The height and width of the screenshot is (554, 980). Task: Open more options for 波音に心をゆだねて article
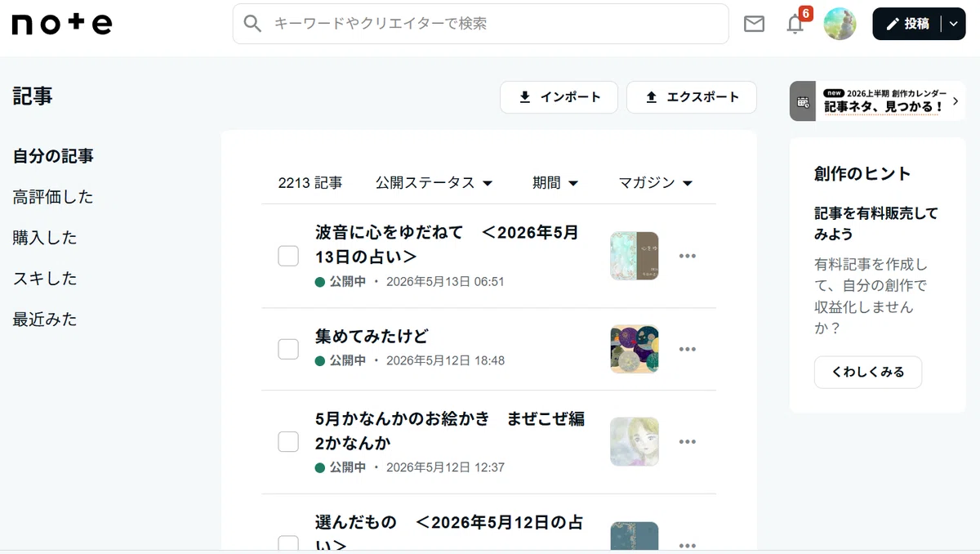pyautogui.click(x=688, y=256)
